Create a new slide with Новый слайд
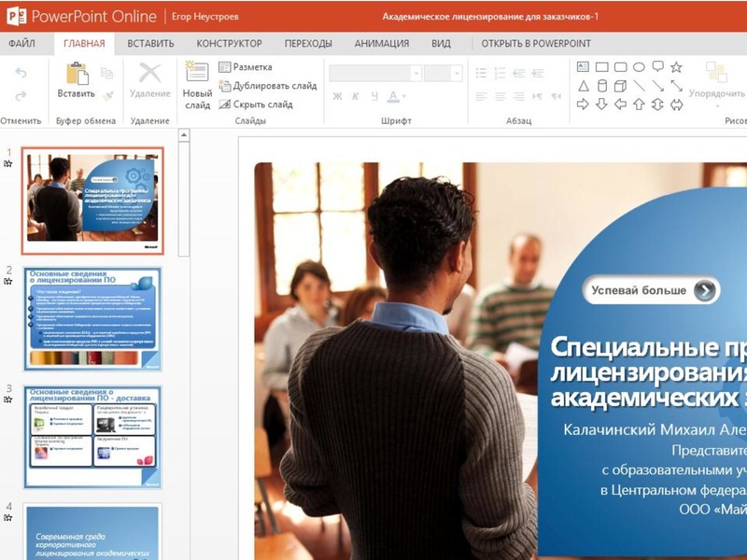Screen dimensions: 747x560 (x=197, y=84)
